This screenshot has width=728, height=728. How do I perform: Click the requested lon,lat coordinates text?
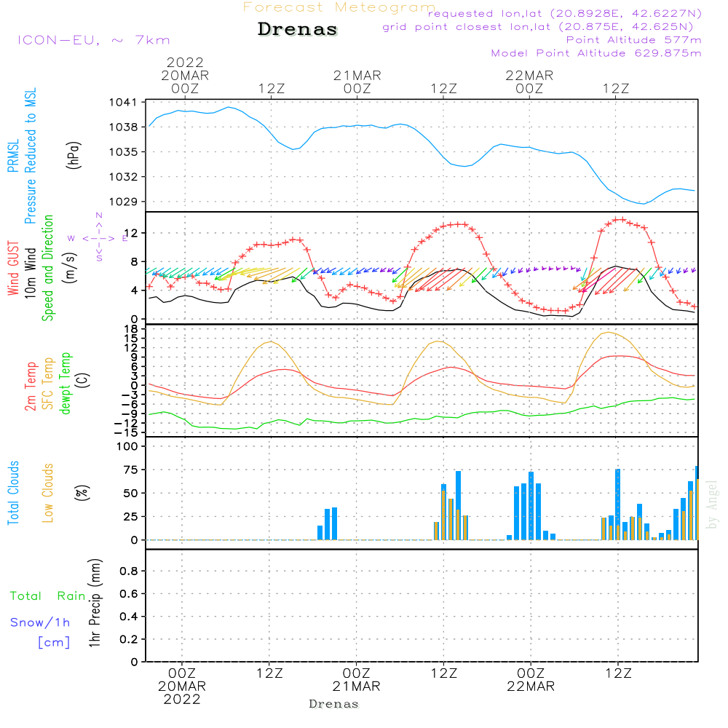(564, 14)
